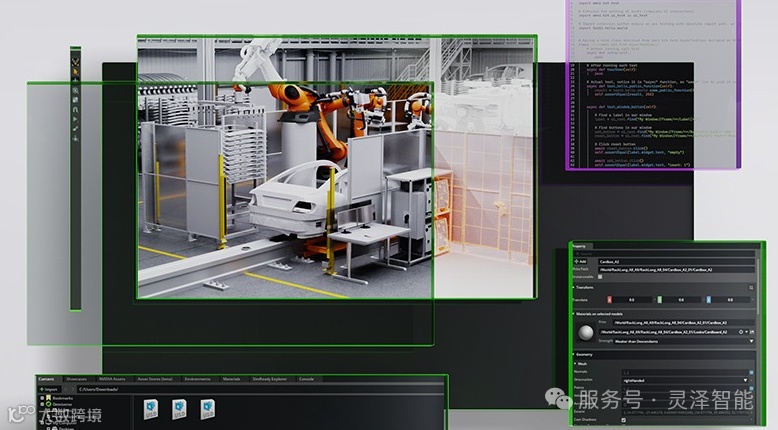Screen dimensions: 778x430
Task: Click the Add button in Property panel
Action: pos(581,261)
